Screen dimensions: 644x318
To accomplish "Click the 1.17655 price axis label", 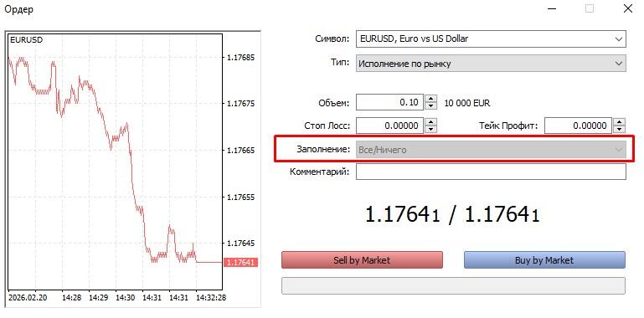I will 240,197.
